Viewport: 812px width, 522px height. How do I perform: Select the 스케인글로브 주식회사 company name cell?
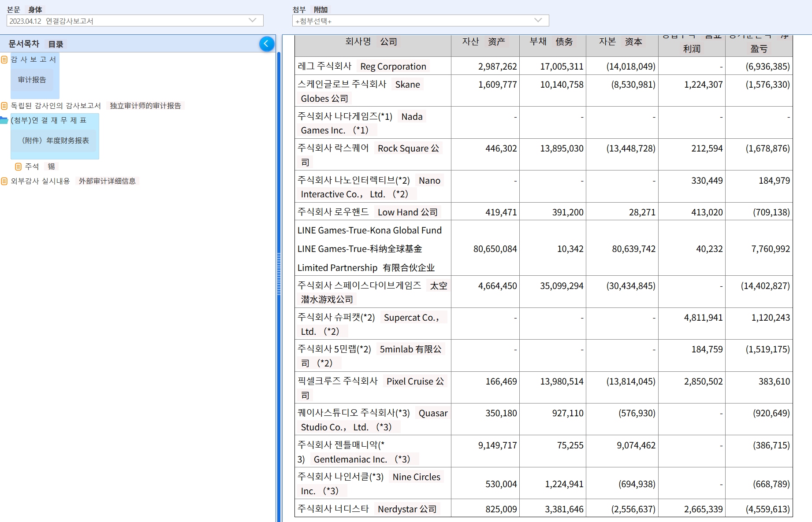[373, 91]
